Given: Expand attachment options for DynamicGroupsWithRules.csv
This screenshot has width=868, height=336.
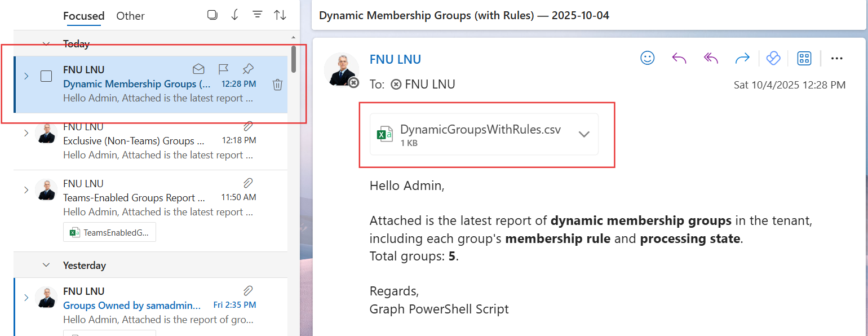Looking at the screenshot, I should [x=584, y=134].
